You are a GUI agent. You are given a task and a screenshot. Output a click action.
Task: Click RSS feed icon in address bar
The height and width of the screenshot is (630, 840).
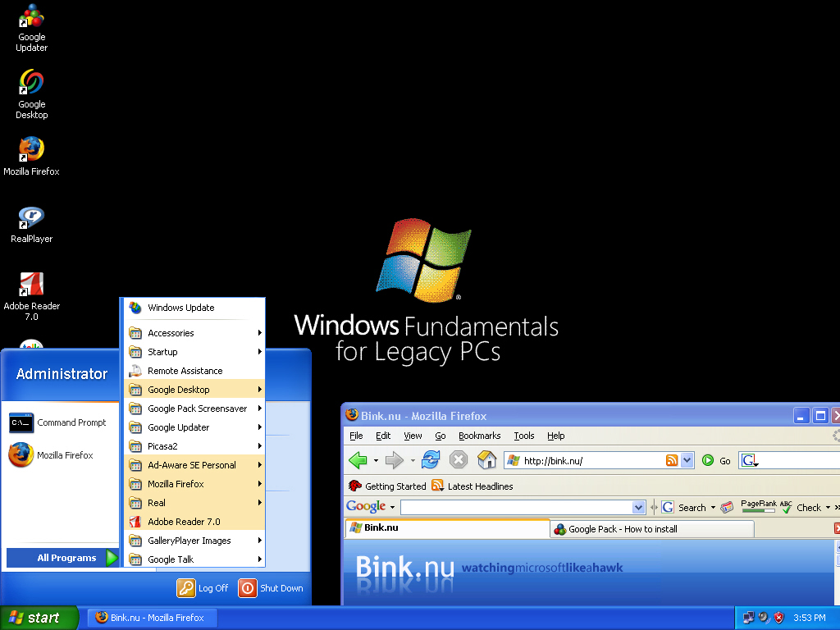[x=672, y=460]
